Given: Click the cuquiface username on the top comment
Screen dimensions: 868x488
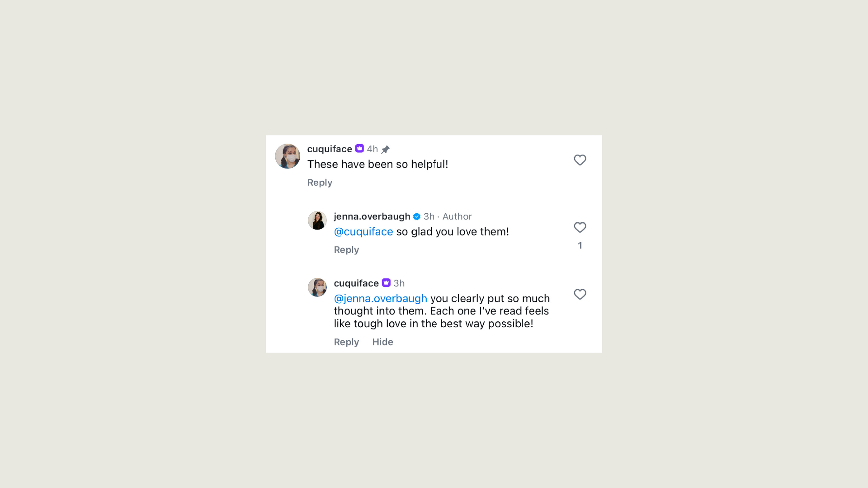Looking at the screenshot, I should point(330,149).
